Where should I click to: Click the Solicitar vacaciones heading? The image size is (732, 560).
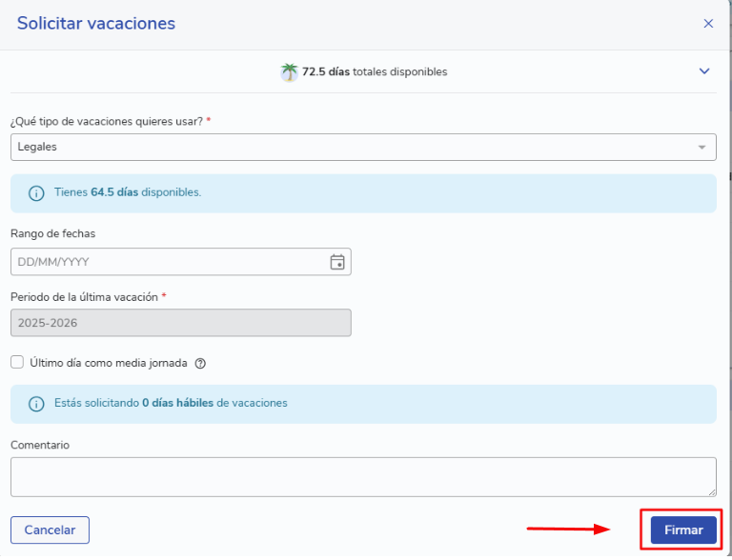pyautogui.click(x=96, y=23)
